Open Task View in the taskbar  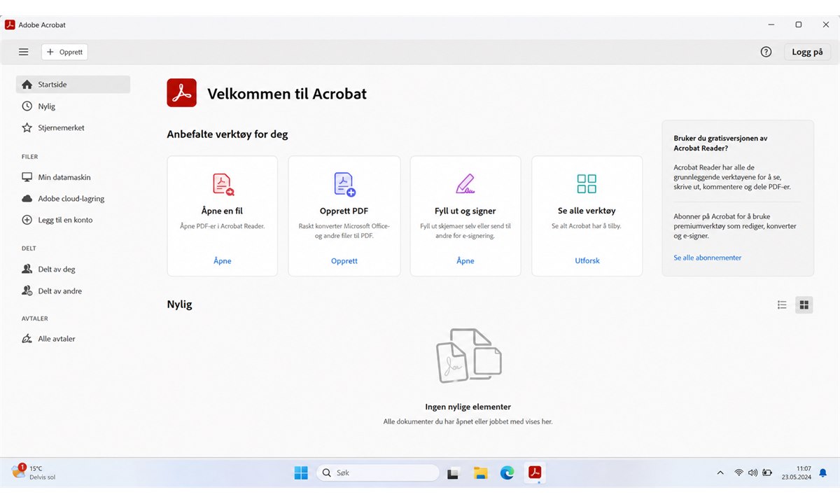(x=454, y=473)
